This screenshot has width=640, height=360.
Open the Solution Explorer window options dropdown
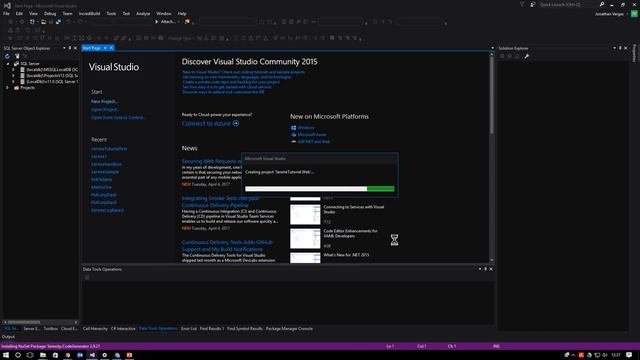pyautogui.click(x=614, y=48)
